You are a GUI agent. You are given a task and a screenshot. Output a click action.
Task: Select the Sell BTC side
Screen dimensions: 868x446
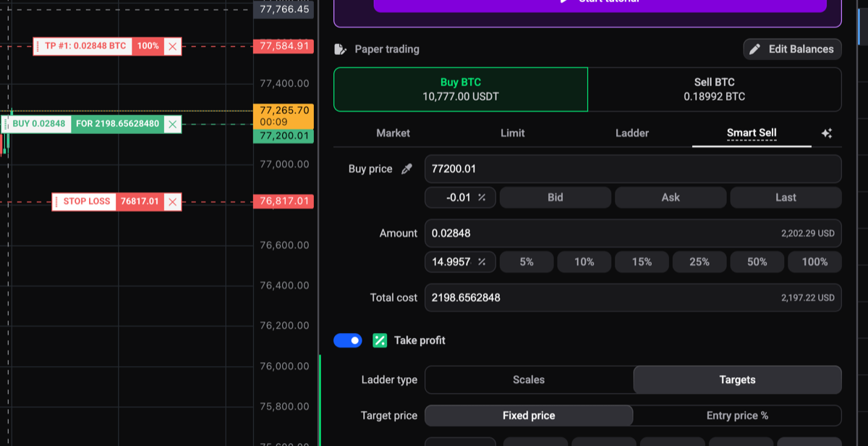click(x=715, y=90)
